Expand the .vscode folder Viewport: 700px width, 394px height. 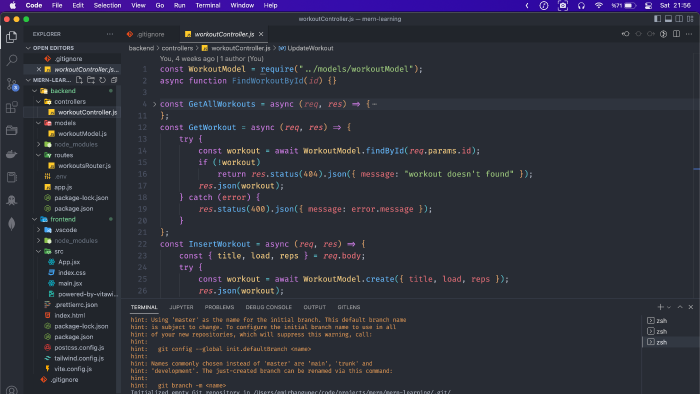click(x=38, y=230)
